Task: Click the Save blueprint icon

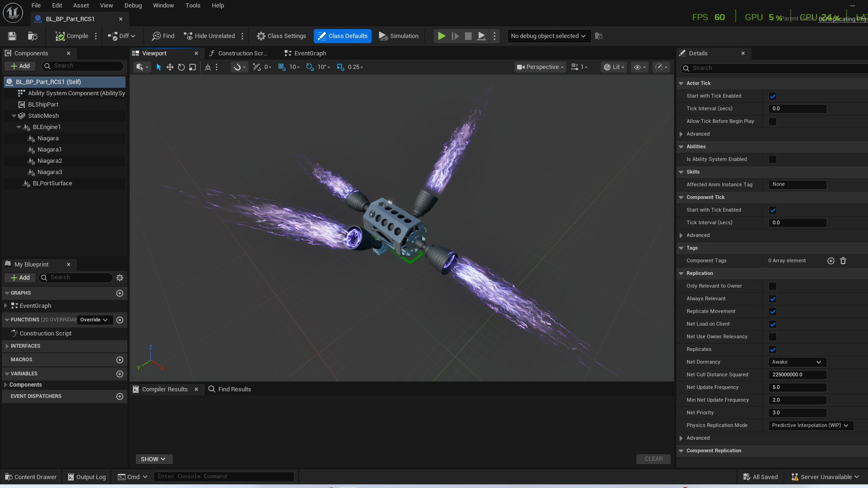Action: point(12,36)
